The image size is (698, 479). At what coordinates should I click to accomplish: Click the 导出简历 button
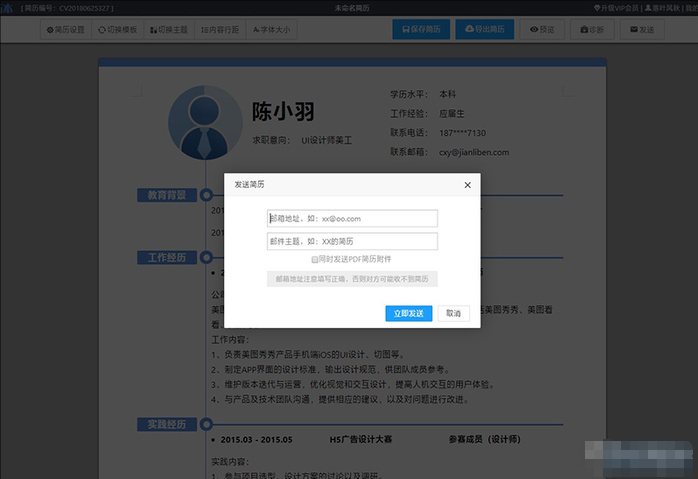(x=485, y=29)
